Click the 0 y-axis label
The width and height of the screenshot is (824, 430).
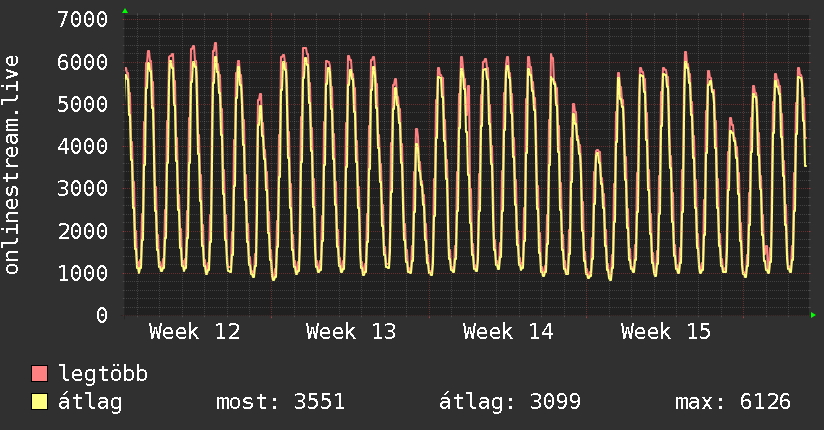[102, 315]
